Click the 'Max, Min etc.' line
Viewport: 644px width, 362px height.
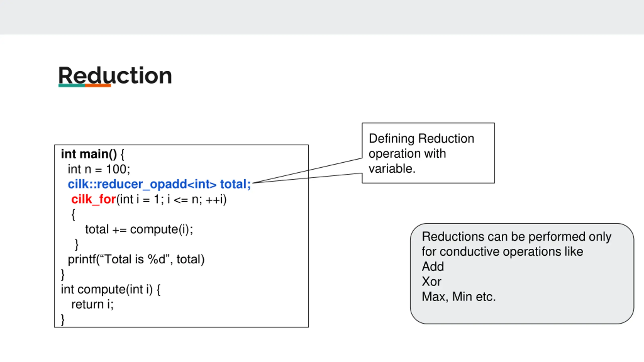(x=459, y=297)
